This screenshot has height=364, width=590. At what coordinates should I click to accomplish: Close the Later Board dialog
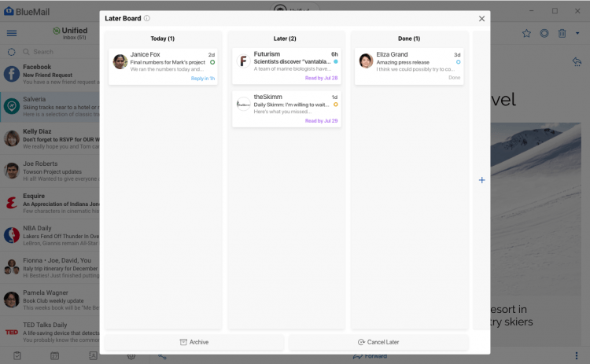point(481,19)
